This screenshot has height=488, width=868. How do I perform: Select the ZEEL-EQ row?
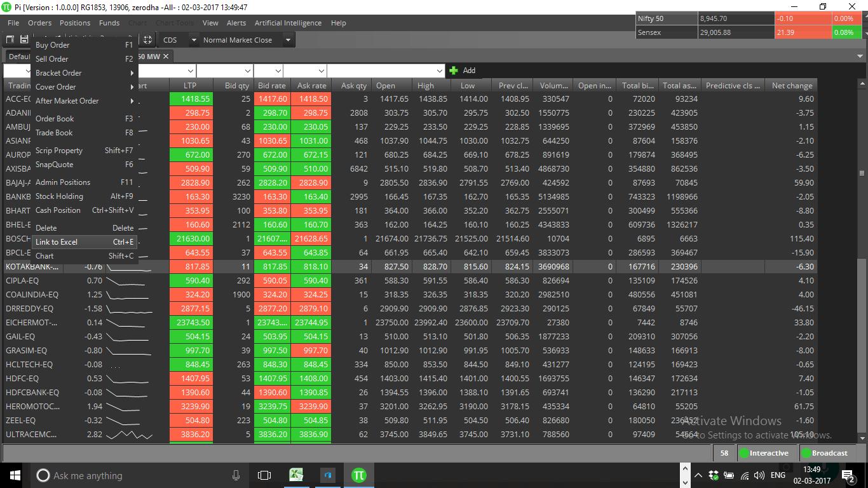click(410, 421)
